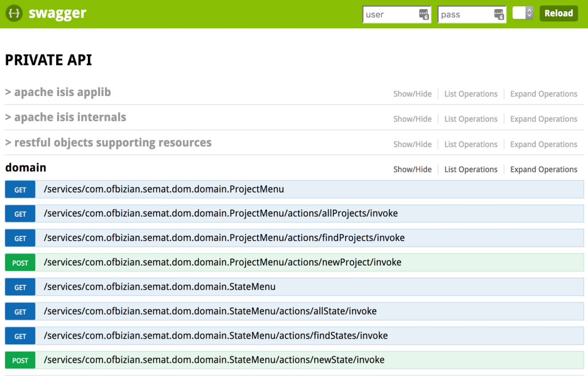
Task: Click Expand Operations for apache isis applib
Action: click(543, 94)
